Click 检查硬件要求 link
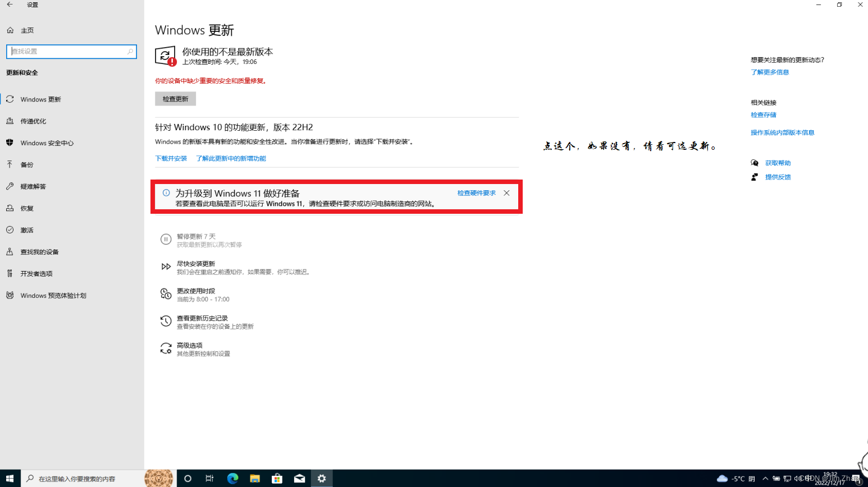The height and width of the screenshot is (487, 868). 476,193
